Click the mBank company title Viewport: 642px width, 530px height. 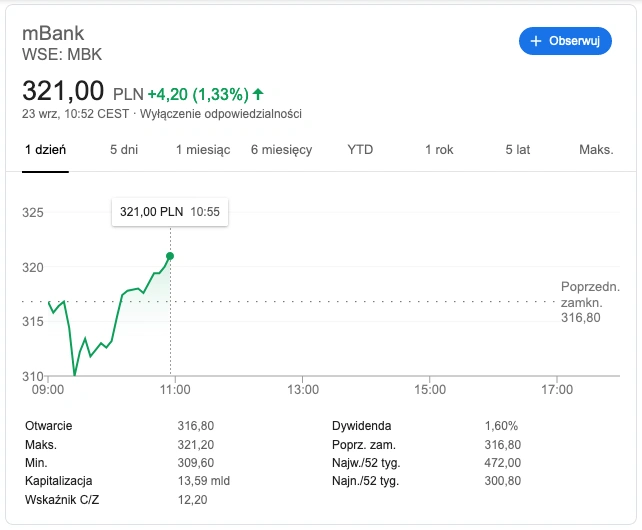coord(53,33)
